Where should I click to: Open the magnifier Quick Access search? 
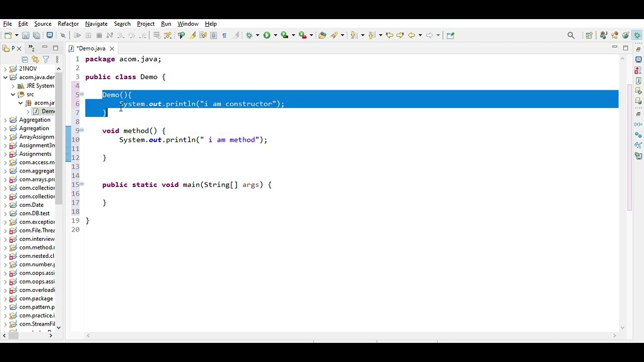[571, 35]
